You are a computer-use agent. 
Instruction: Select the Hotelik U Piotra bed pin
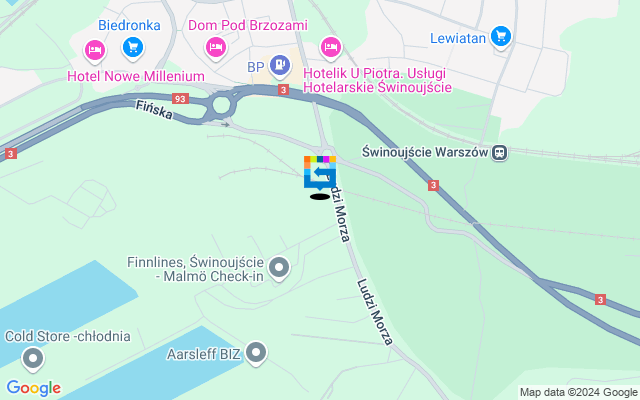tap(331, 48)
